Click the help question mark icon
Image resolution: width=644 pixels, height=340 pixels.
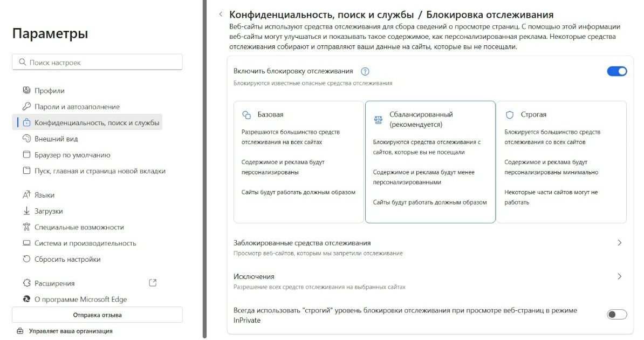[x=365, y=72]
